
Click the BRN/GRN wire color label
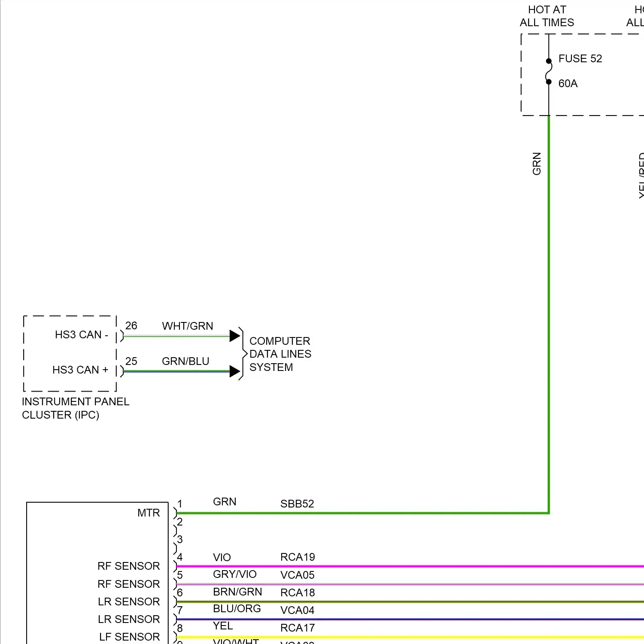tap(237, 592)
